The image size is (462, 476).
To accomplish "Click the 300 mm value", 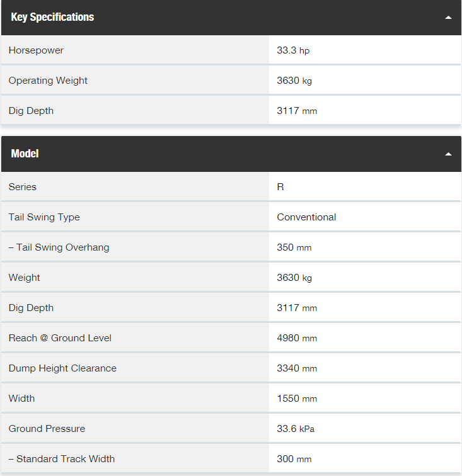I will pos(294,459).
